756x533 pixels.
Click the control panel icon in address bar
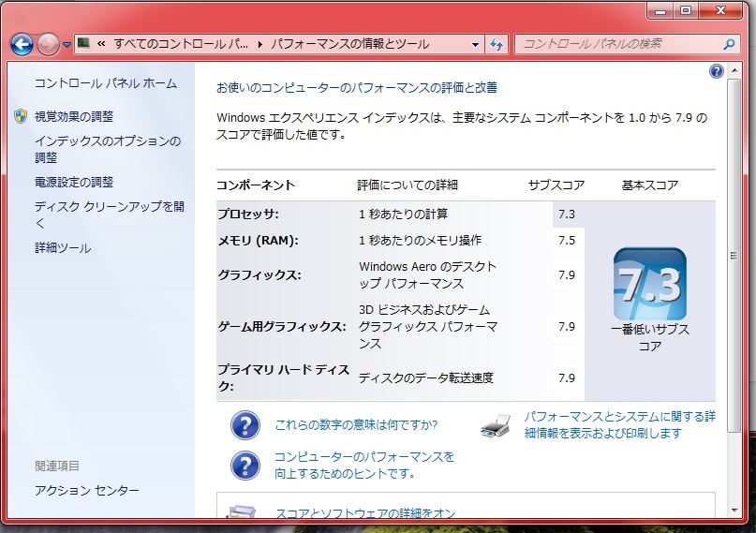pyautogui.click(x=83, y=43)
